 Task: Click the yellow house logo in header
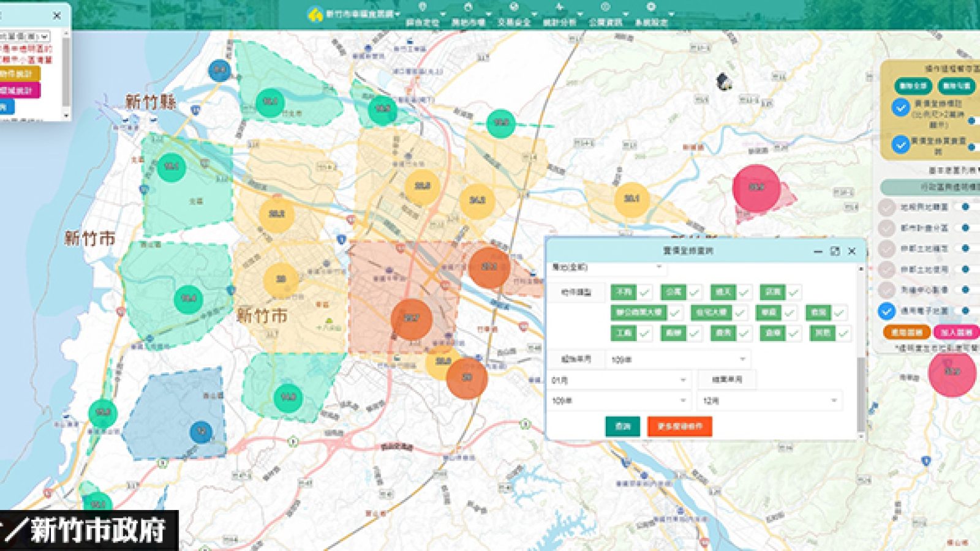(315, 14)
